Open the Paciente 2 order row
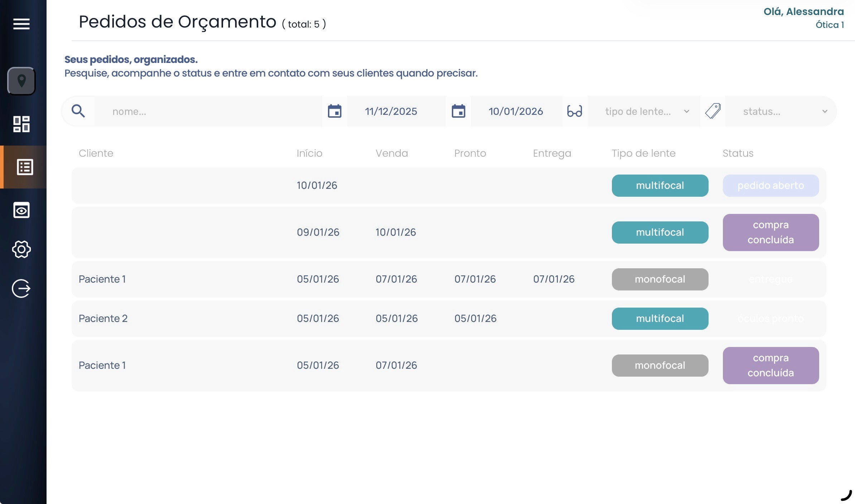 [103, 318]
